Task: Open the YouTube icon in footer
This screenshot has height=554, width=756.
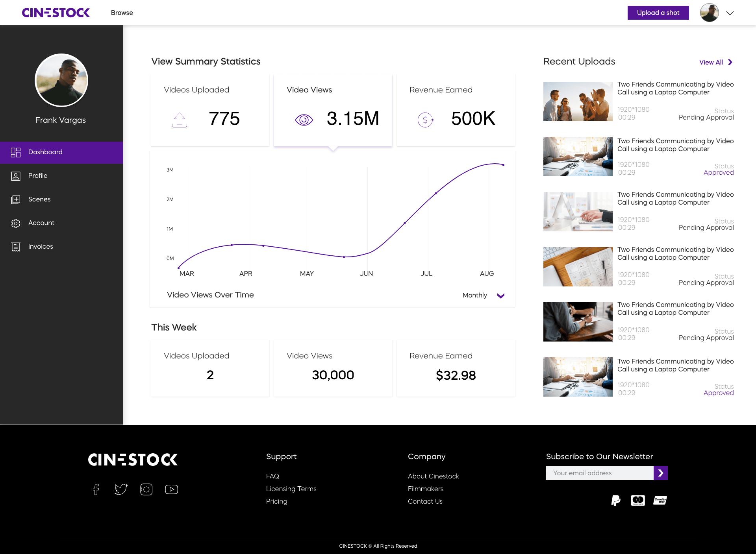Action: tap(171, 489)
